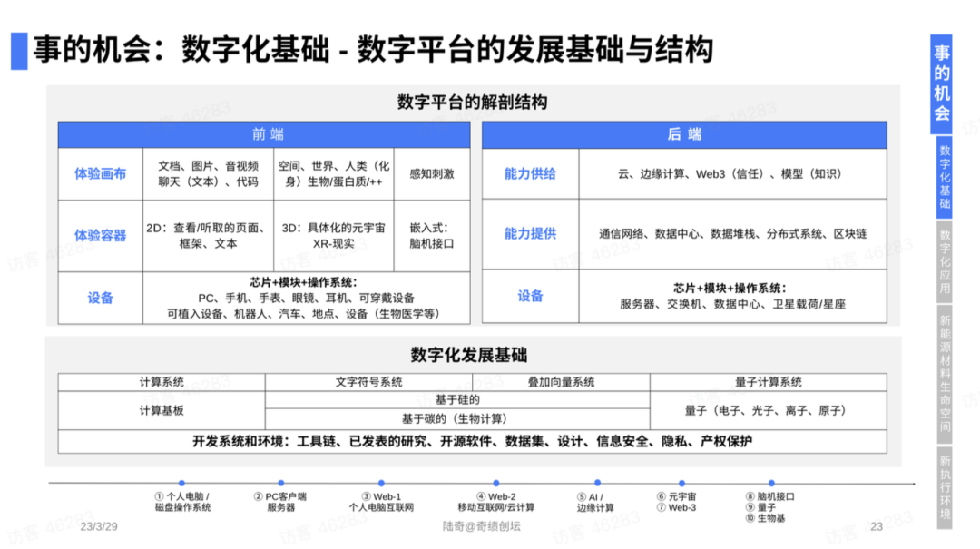Select the 元宇宙 Web-3 timeline dot
The image size is (980, 549).
[x=682, y=484]
